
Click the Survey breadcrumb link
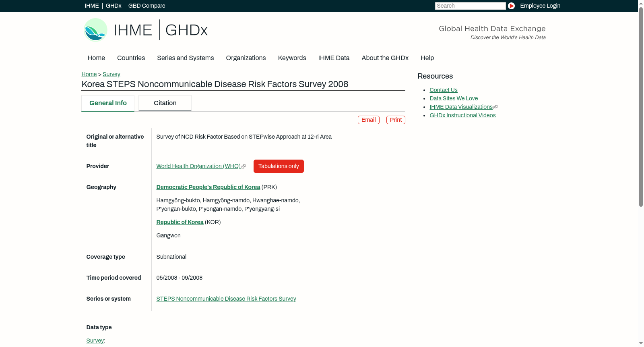point(111,75)
